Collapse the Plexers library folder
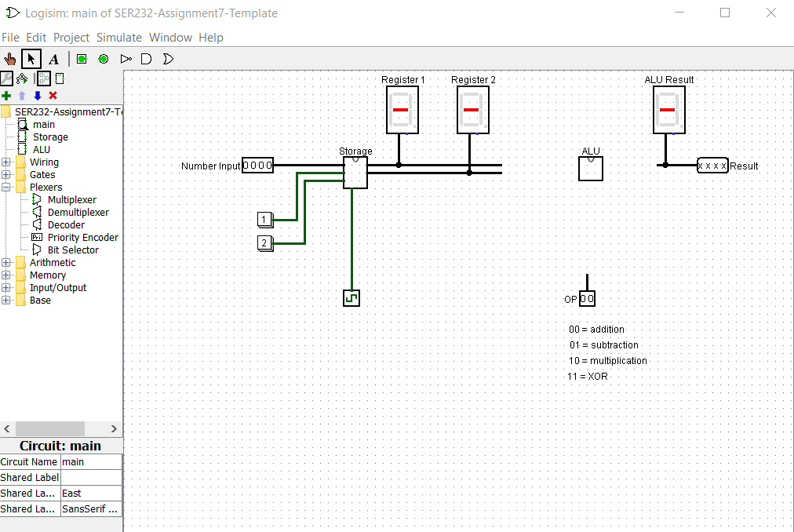This screenshot has width=794, height=532. 5,187
